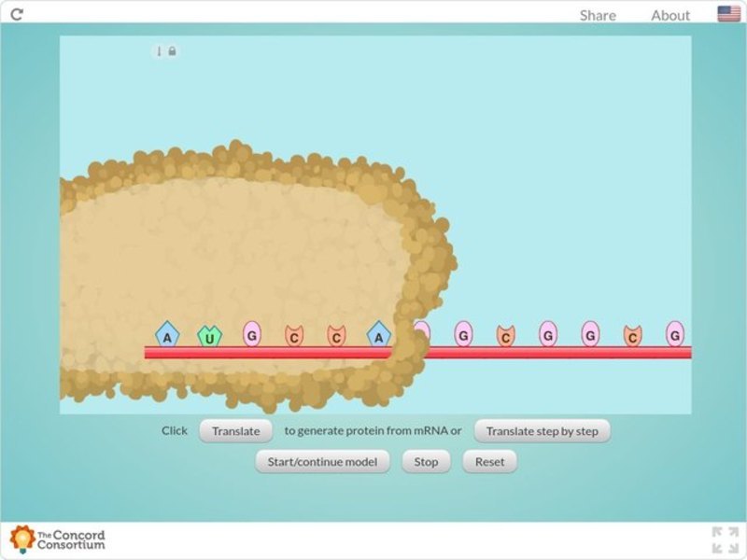Open the Share menu
The image size is (747, 560).
(597, 15)
